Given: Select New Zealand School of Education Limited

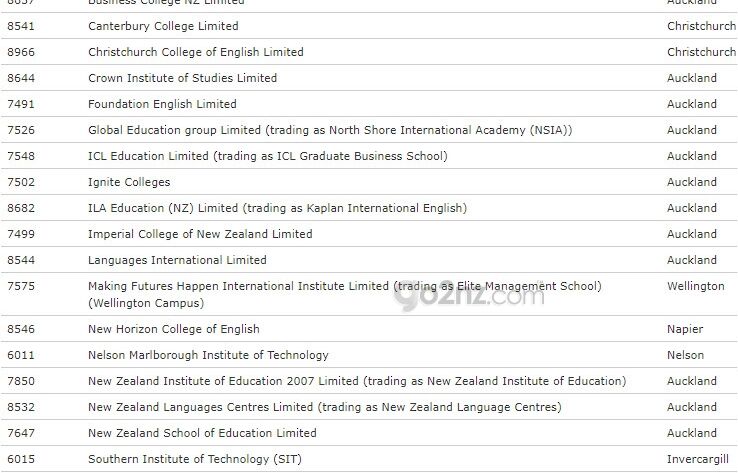Looking at the screenshot, I should pyautogui.click(x=202, y=433).
